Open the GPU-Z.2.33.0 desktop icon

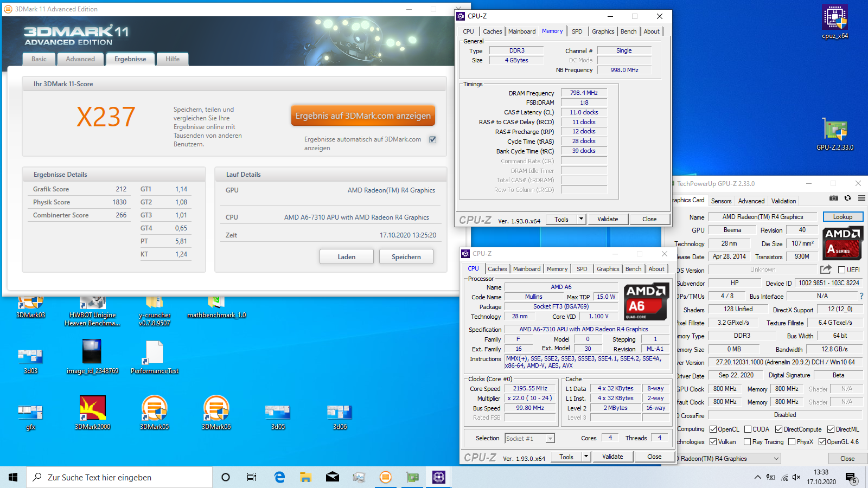coord(835,134)
